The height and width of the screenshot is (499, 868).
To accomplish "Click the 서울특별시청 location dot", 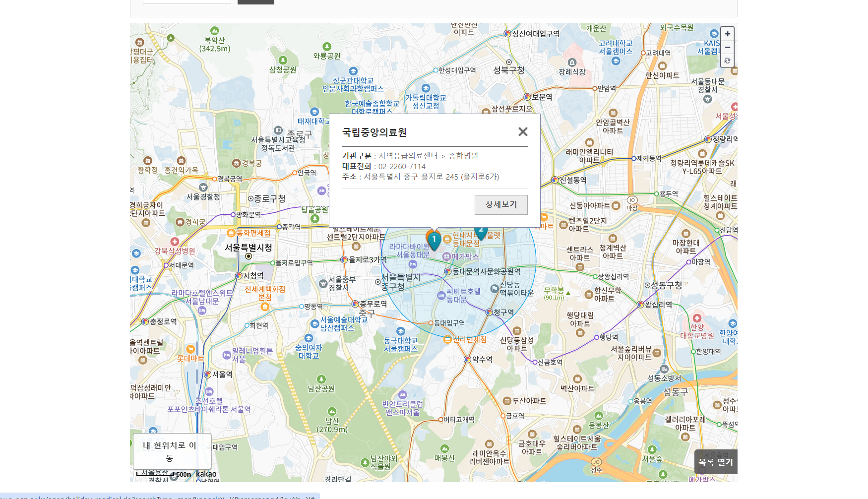I will [248, 256].
